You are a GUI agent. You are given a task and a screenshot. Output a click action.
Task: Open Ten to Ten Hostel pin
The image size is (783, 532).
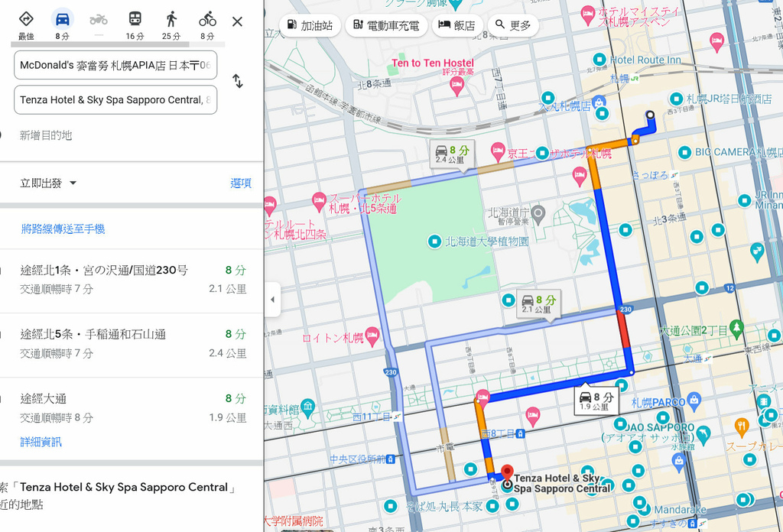point(456,86)
